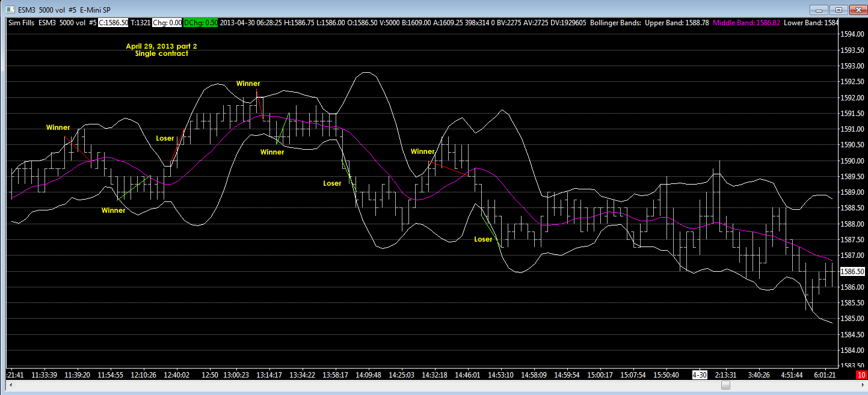Click the 14:46:01 time axis label
The height and width of the screenshot is (395, 868).
pos(467,375)
